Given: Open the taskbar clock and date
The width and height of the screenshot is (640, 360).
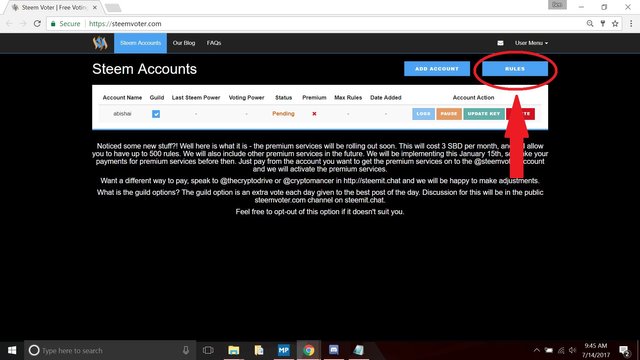Looking at the screenshot, I should pyautogui.click(x=596, y=350).
